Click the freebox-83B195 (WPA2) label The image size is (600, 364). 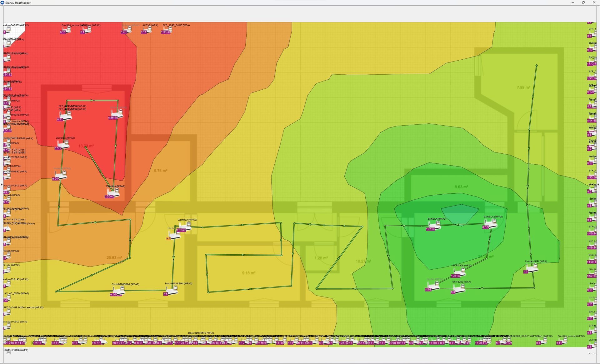[16, 279]
